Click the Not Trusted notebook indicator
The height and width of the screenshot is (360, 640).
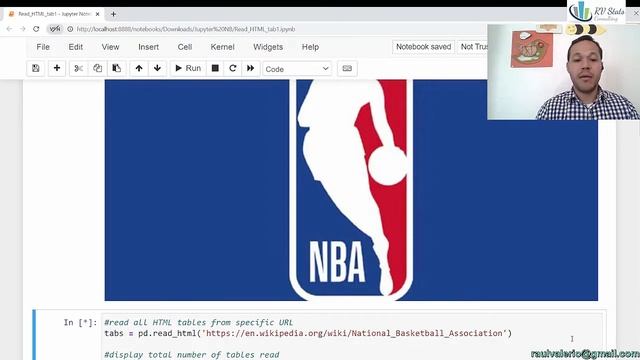click(x=473, y=47)
